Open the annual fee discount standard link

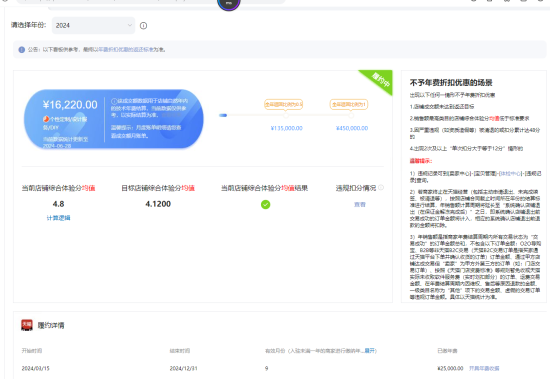click(126, 50)
